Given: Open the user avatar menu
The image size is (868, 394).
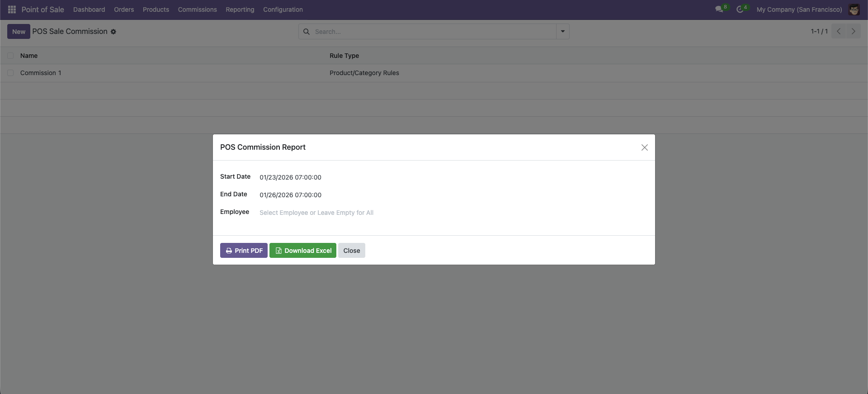Looking at the screenshot, I should [854, 9].
